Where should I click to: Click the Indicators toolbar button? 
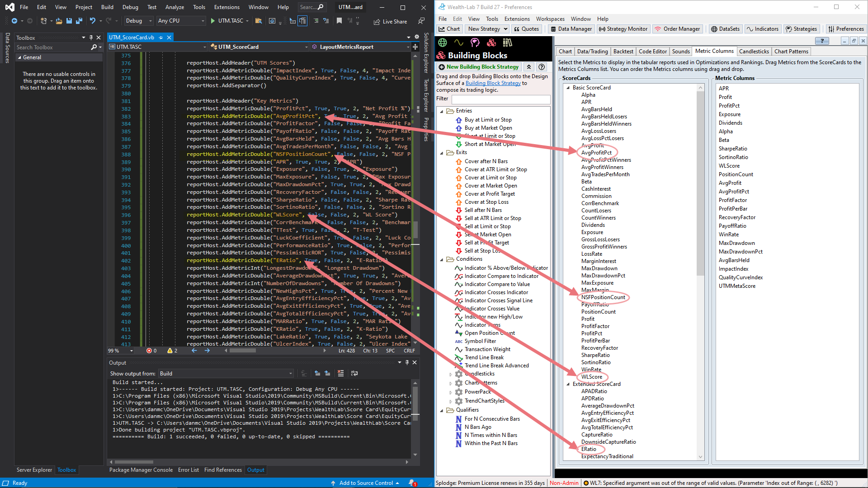[763, 29]
